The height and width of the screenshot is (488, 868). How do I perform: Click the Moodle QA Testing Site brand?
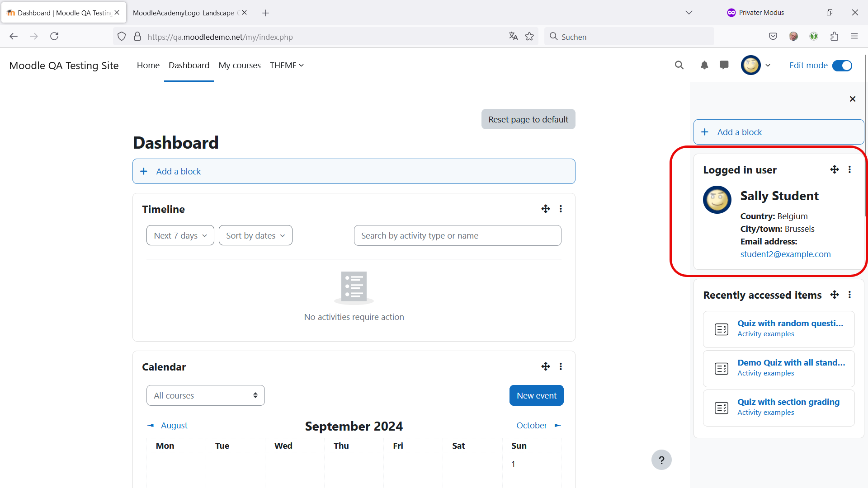(64, 66)
